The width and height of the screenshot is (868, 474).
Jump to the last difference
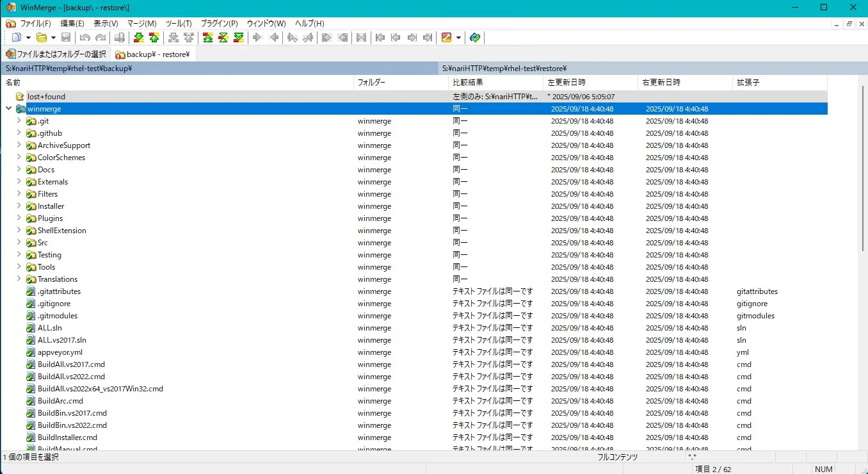click(x=428, y=37)
